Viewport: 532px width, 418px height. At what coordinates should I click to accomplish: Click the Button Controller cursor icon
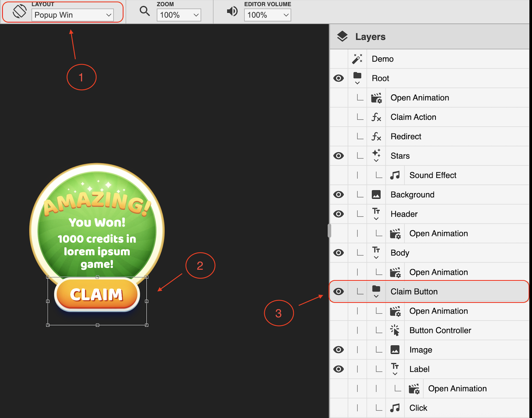(395, 330)
